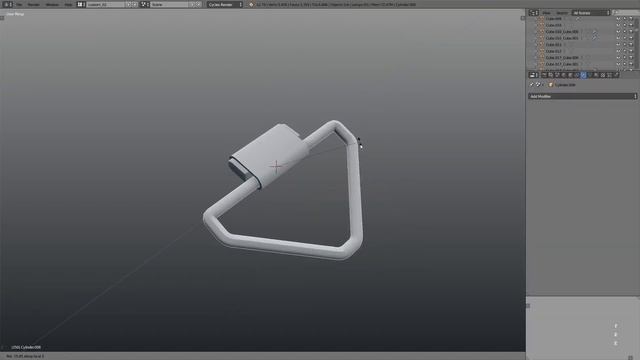This screenshot has width=640, height=360.
Task: Select Cube.010_Cube.001 in the outliner
Action: [562, 38]
